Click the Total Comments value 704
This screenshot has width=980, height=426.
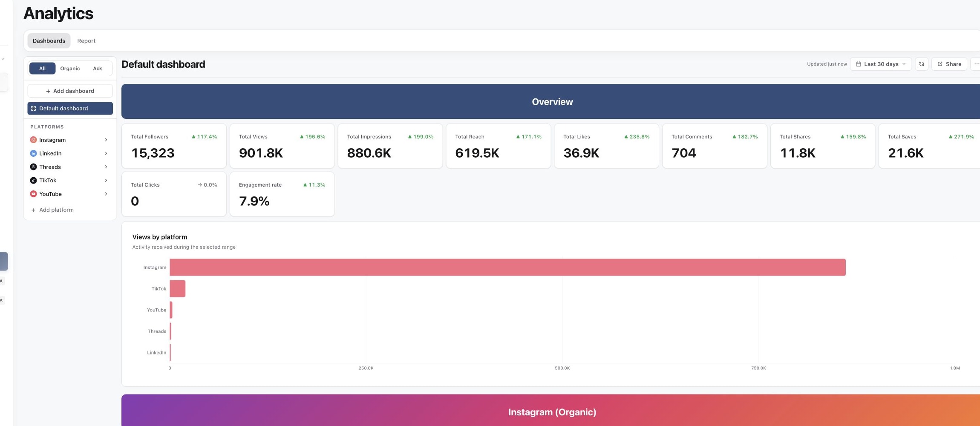coord(684,153)
